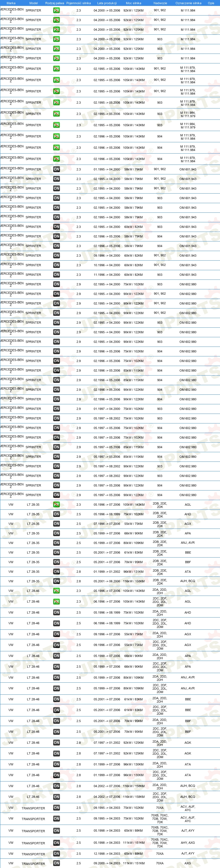Click the ON icon in the Sprinter row starting 01.1995
The height and width of the screenshot is (868, 220).
point(57,170)
